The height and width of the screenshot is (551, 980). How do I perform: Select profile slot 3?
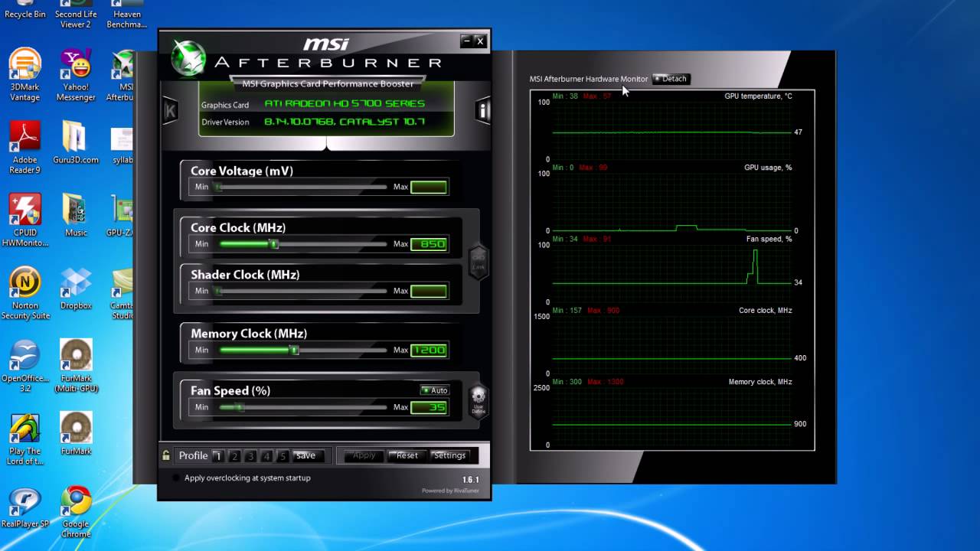(x=250, y=456)
